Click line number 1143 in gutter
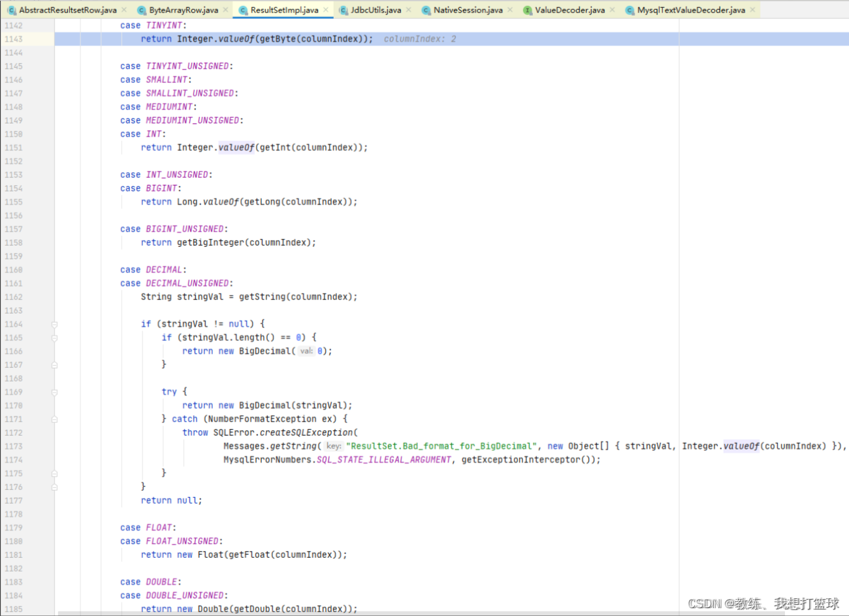The image size is (849, 616). tap(13, 39)
